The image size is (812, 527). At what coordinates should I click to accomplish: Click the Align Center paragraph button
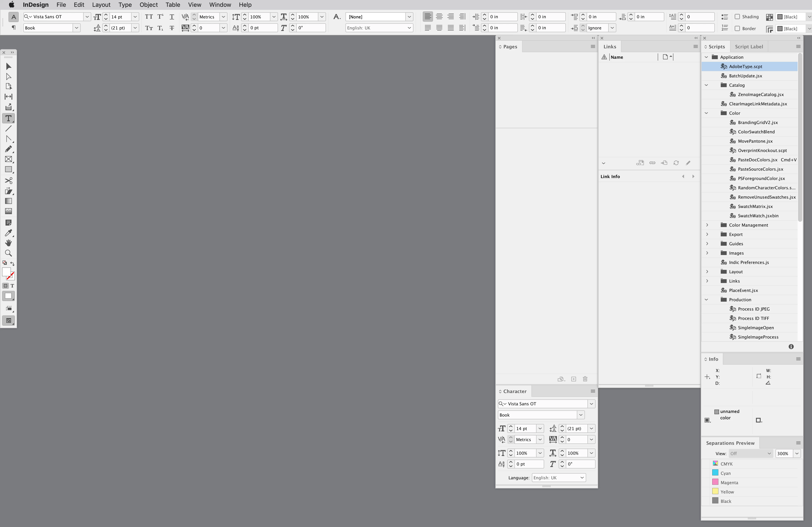(x=439, y=16)
